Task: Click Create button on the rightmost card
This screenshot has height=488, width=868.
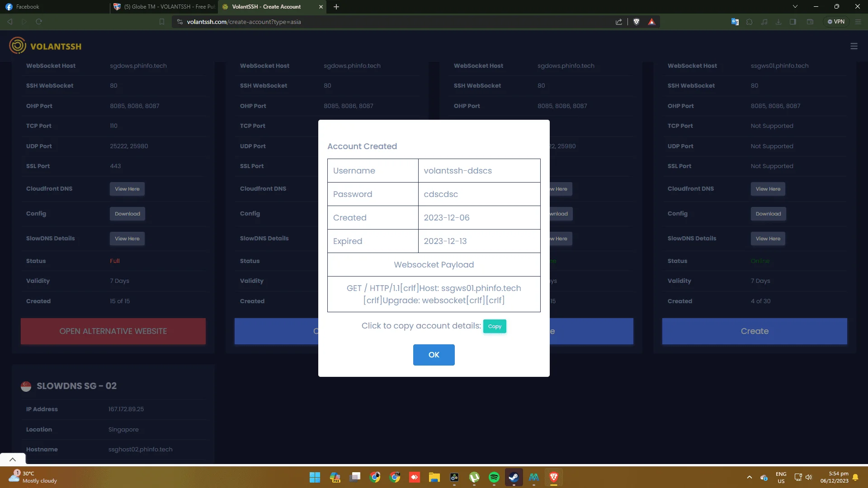Action: (x=755, y=331)
